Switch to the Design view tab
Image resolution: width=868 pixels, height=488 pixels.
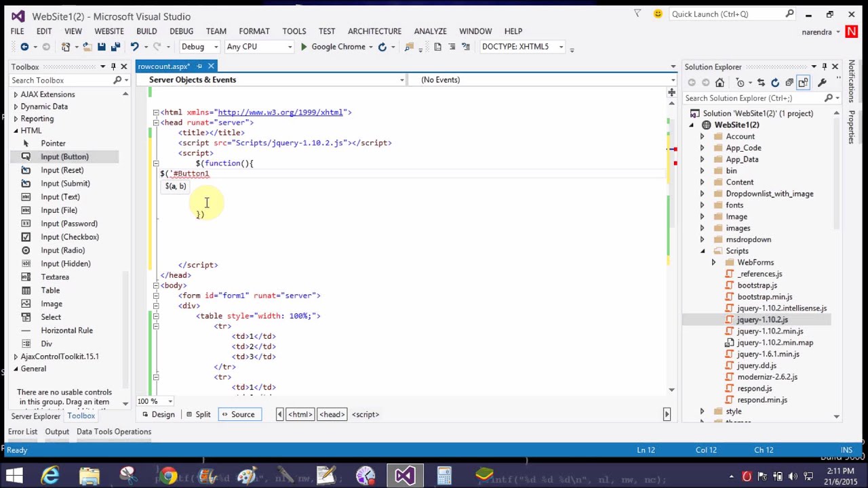158,415
